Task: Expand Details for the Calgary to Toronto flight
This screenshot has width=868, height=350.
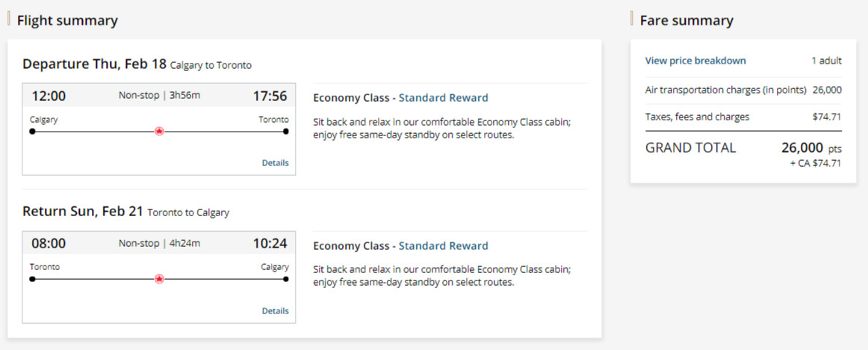Action: 275,163
